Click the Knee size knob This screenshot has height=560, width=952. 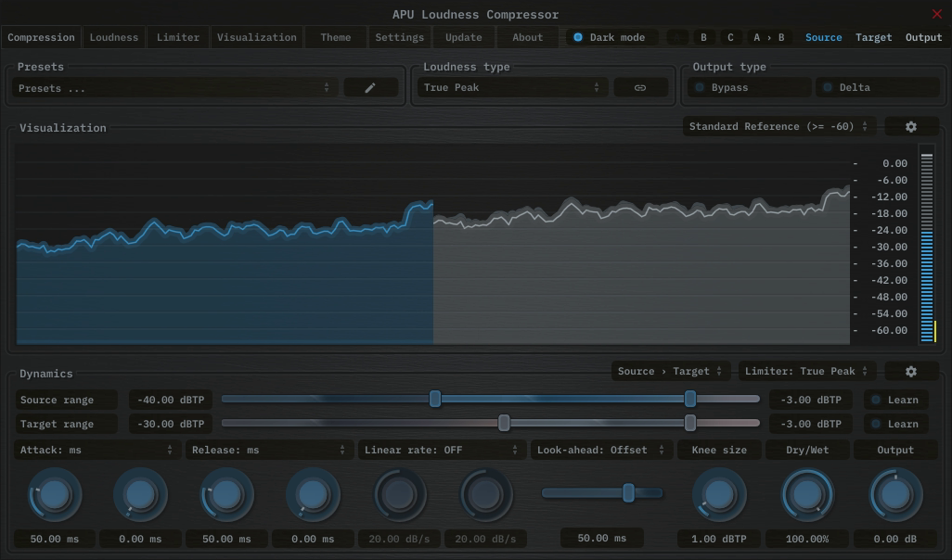point(718,494)
